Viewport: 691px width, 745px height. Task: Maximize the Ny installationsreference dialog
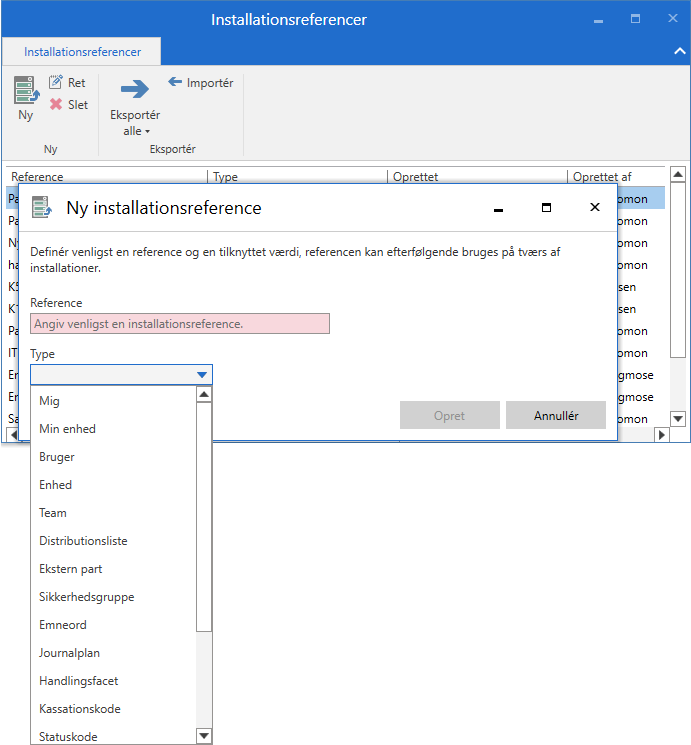(546, 208)
